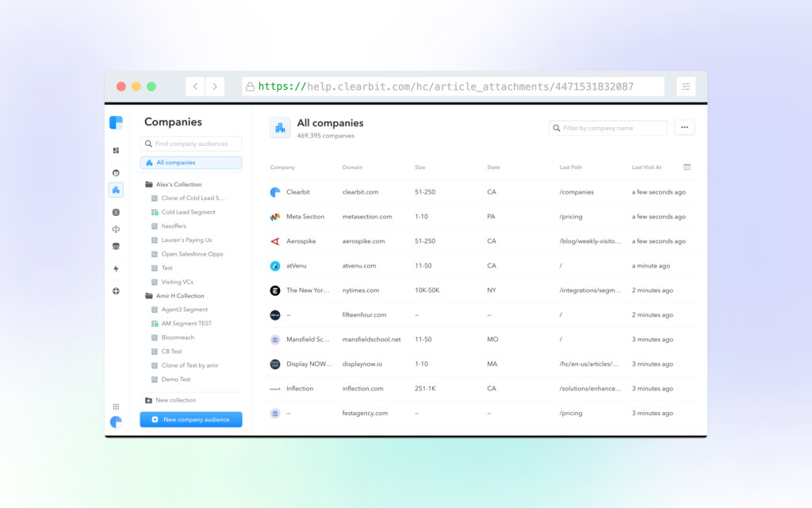Click the Inflection company logo
Viewport: 812px width, 508px height.
(275, 389)
